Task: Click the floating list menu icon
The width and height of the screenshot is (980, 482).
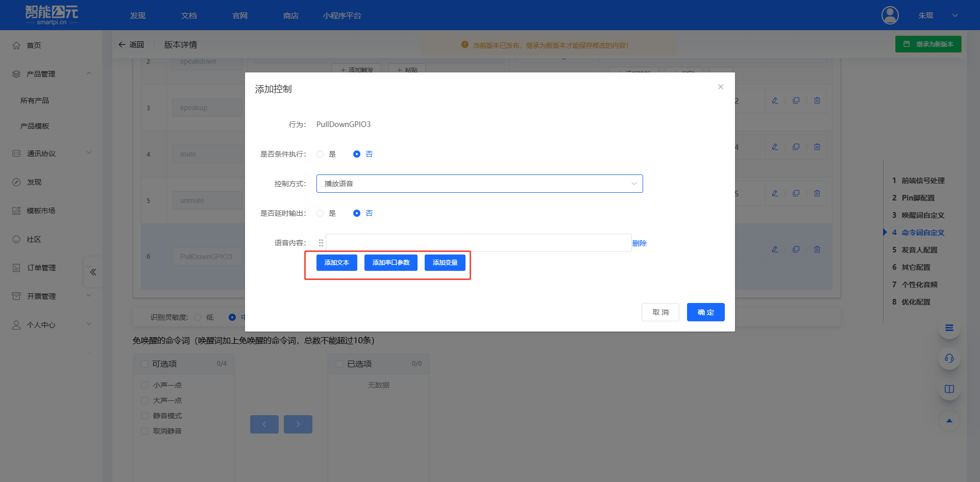Action: (x=949, y=328)
